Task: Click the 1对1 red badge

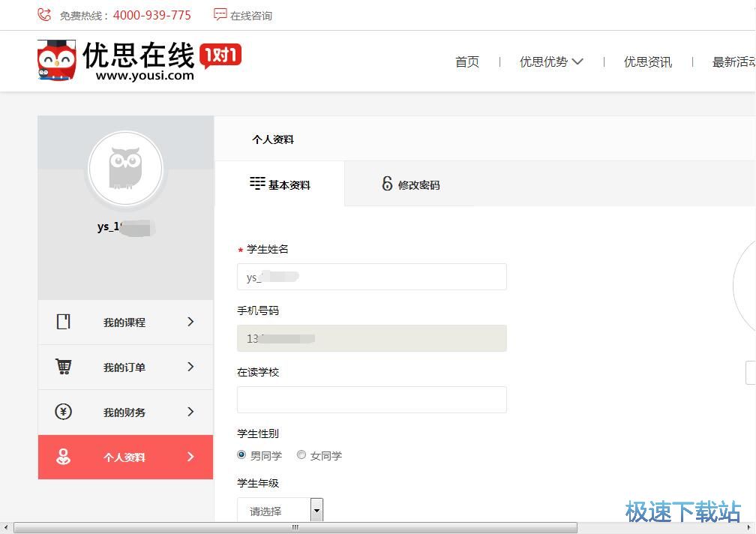Action: 220,56
